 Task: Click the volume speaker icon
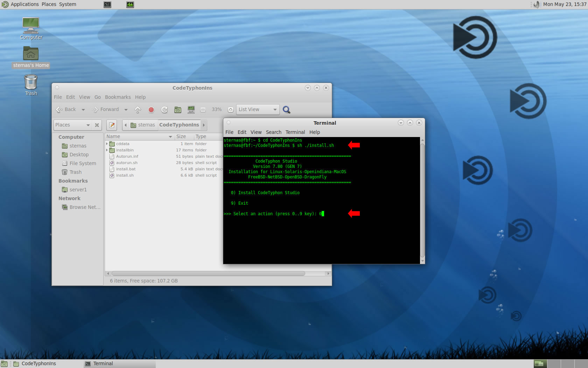536,5
